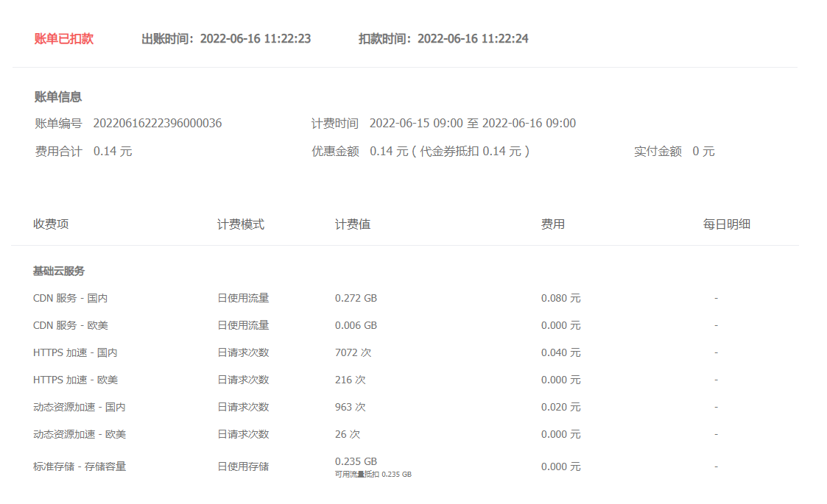
Task: Click the 计费模式 column header
Action: 240,224
